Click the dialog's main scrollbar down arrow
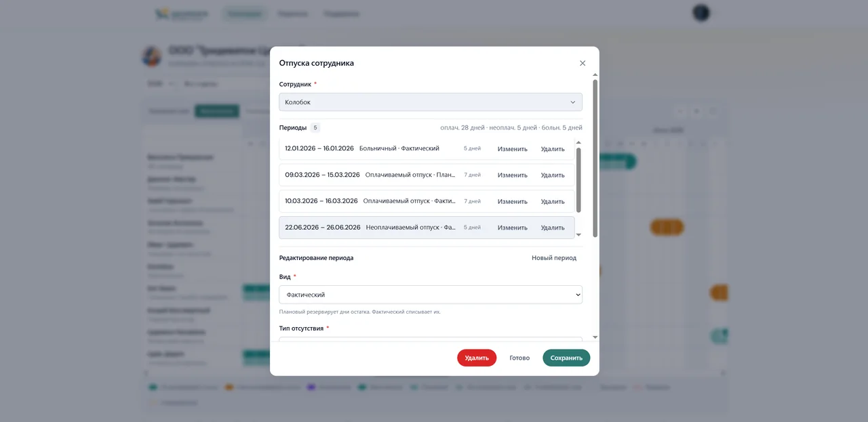Image resolution: width=868 pixels, height=422 pixels. pyautogui.click(x=595, y=337)
